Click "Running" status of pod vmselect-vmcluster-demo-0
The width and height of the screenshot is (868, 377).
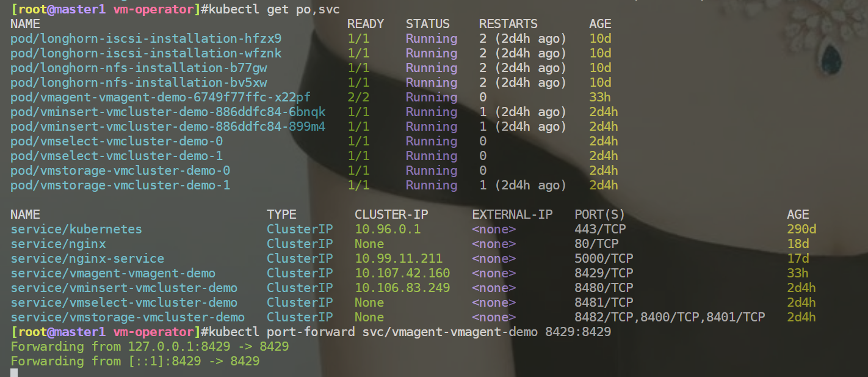click(432, 141)
